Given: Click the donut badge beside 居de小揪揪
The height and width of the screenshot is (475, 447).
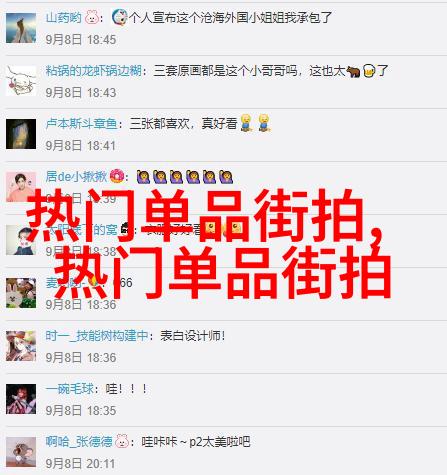Looking at the screenshot, I should tap(117, 176).
